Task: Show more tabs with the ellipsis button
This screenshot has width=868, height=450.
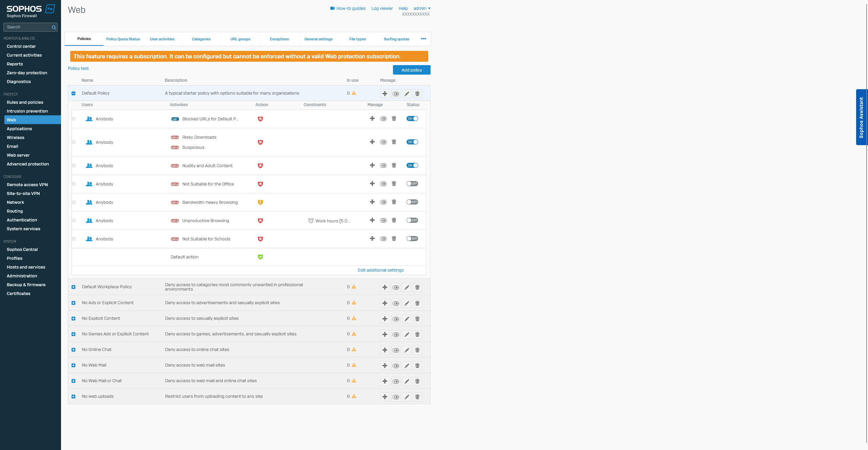Action: coord(423,39)
